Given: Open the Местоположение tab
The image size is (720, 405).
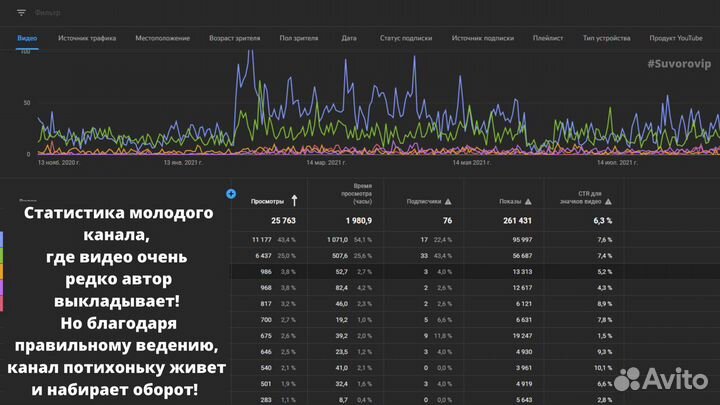Looking at the screenshot, I should [x=163, y=38].
